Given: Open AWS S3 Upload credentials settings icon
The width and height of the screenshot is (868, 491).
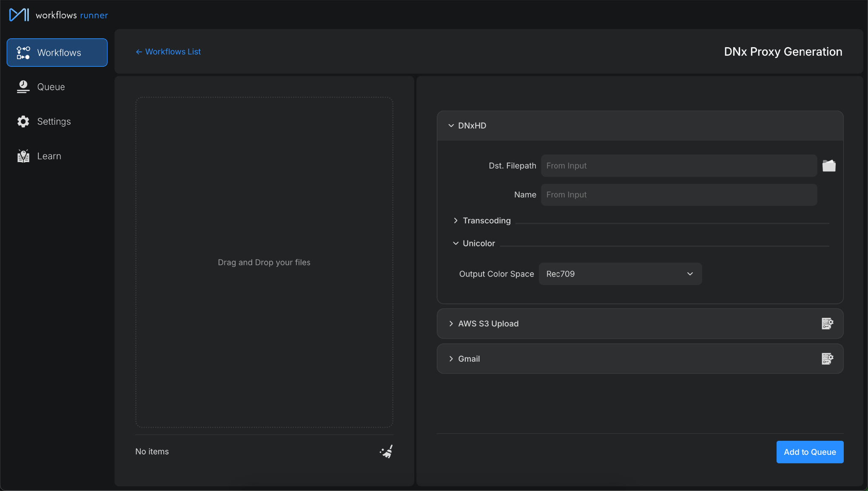Looking at the screenshot, I should [x=828, y=323].
